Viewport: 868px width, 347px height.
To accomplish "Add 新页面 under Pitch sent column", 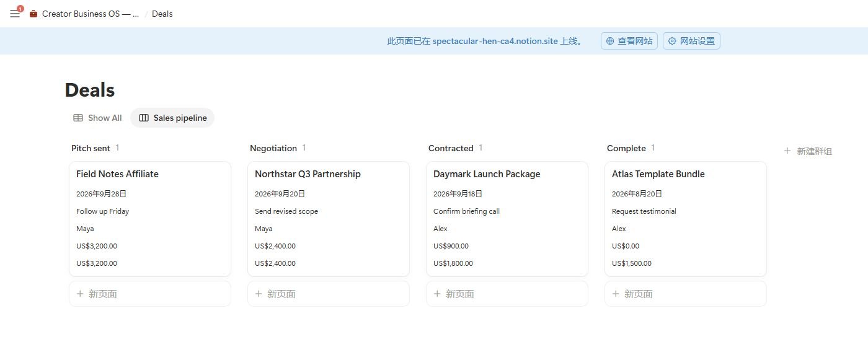I will coord(150,294).
